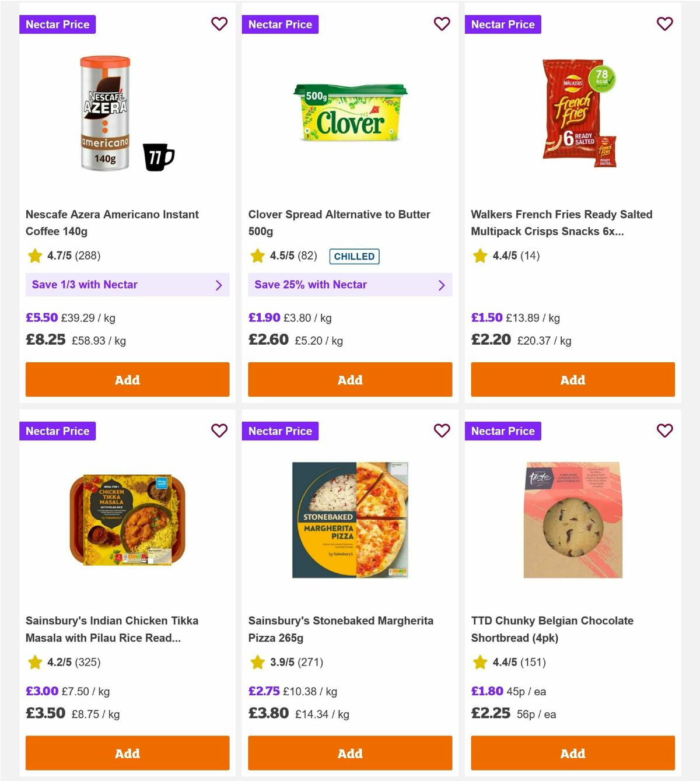Image resolution: width=700 pixels, height=781 pixels.
Task: Click the Chicken Tikka Masala product title
Action: 112,629
